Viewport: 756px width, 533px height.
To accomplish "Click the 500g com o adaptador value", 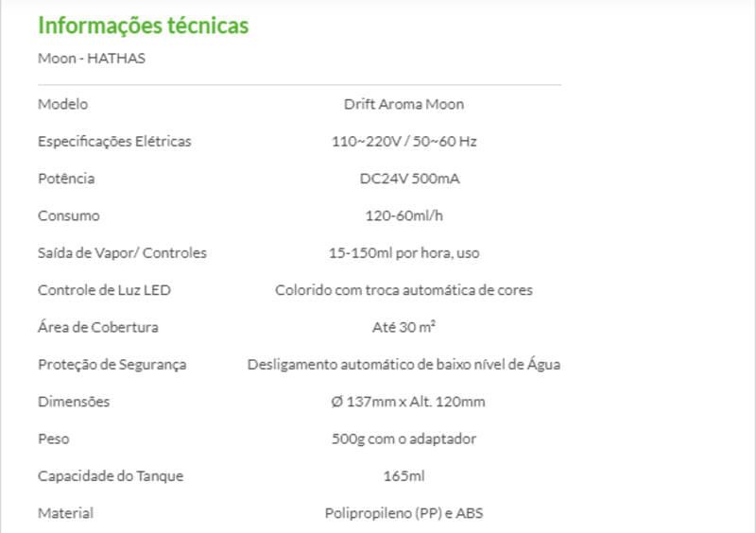I will pos(404,438).
